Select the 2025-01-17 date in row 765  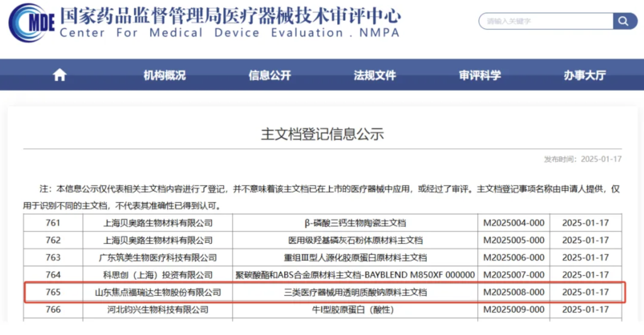(586, 292)
